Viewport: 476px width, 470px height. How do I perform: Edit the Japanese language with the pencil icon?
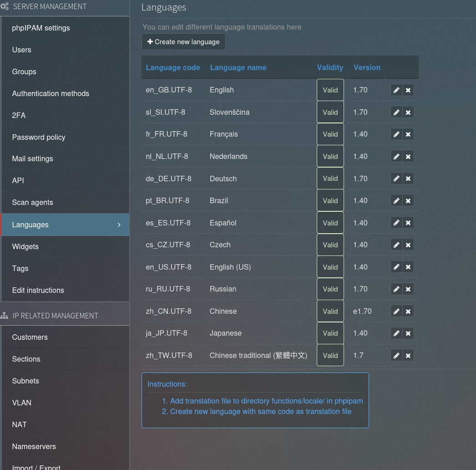pos(396,333)
